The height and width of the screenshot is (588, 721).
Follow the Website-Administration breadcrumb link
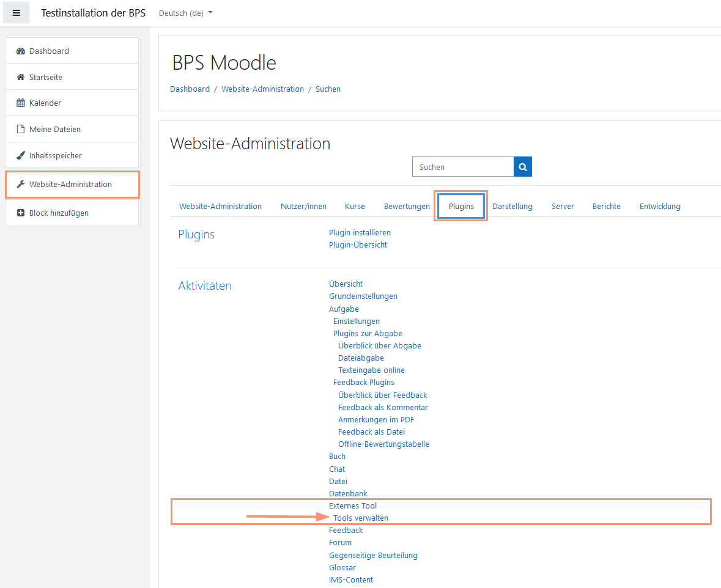(262, 89)
